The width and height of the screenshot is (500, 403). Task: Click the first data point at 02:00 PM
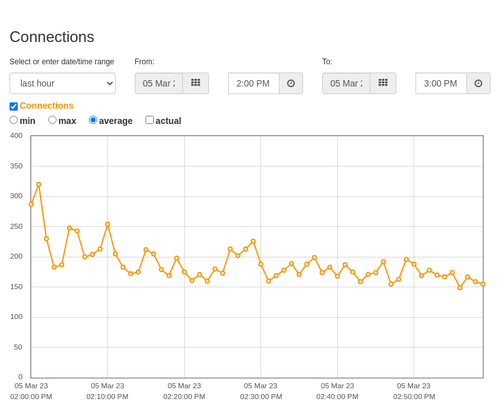(x=31, y=204)
